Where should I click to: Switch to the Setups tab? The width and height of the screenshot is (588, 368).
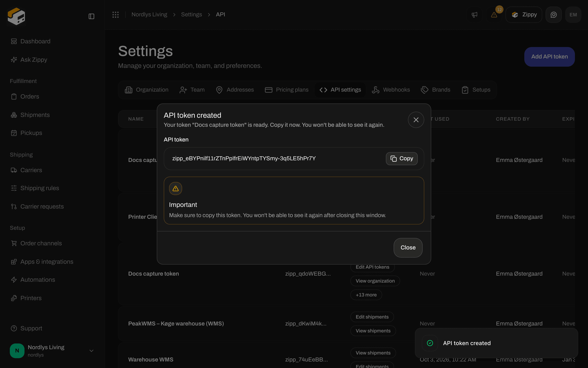(x=476, y=90)
